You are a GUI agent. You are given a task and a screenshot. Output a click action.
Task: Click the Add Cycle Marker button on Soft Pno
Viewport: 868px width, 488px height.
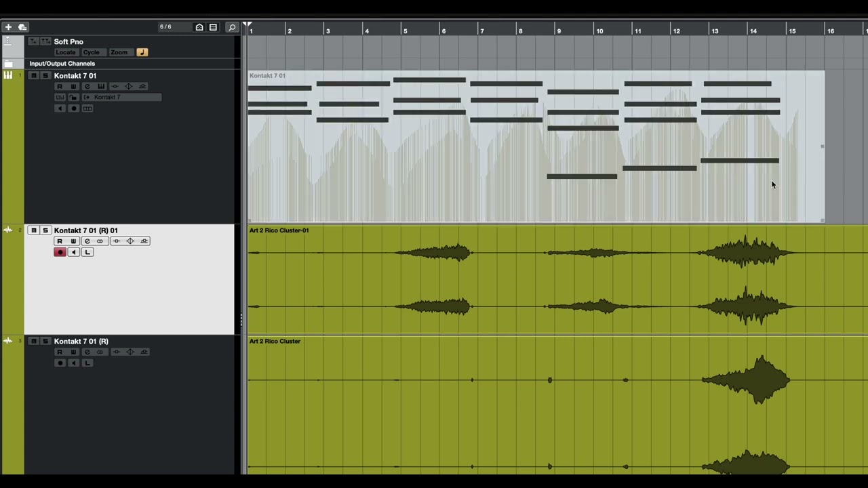45,41
